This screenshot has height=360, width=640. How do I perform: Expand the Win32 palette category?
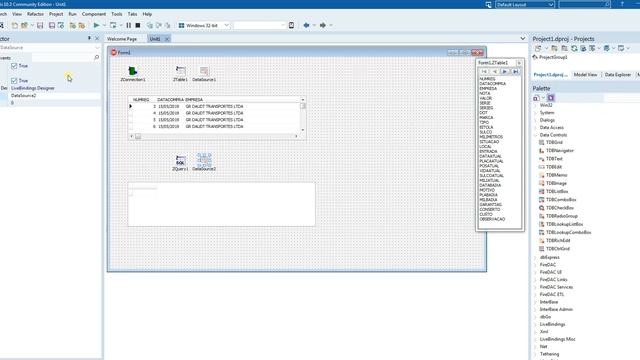coord(536,105)
